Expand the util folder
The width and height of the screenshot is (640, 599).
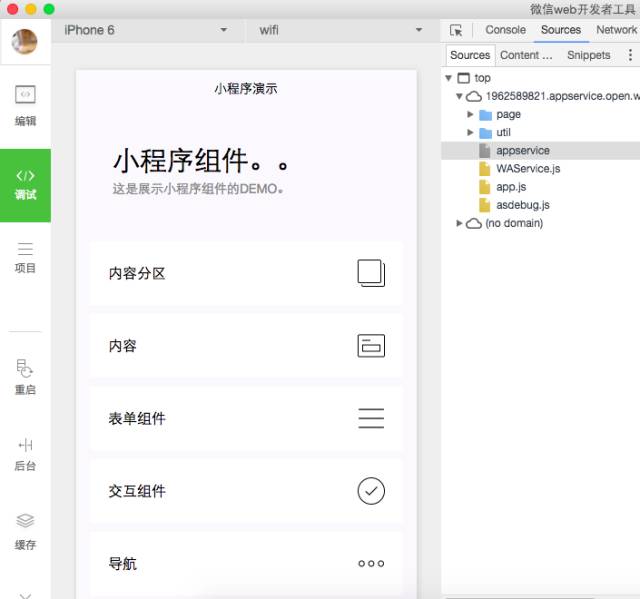click(x=470, y=132)
